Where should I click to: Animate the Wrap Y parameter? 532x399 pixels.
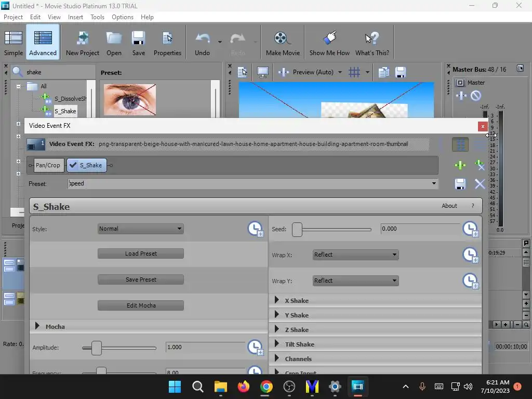(x=470, y=281)
